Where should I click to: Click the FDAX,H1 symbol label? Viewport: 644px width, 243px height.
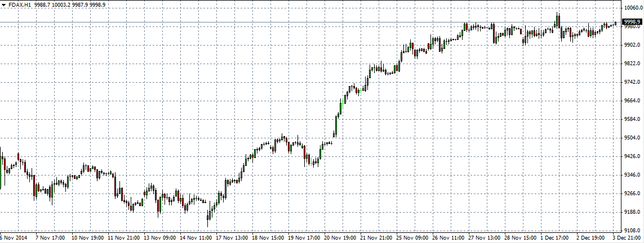(x=20, y=4)
